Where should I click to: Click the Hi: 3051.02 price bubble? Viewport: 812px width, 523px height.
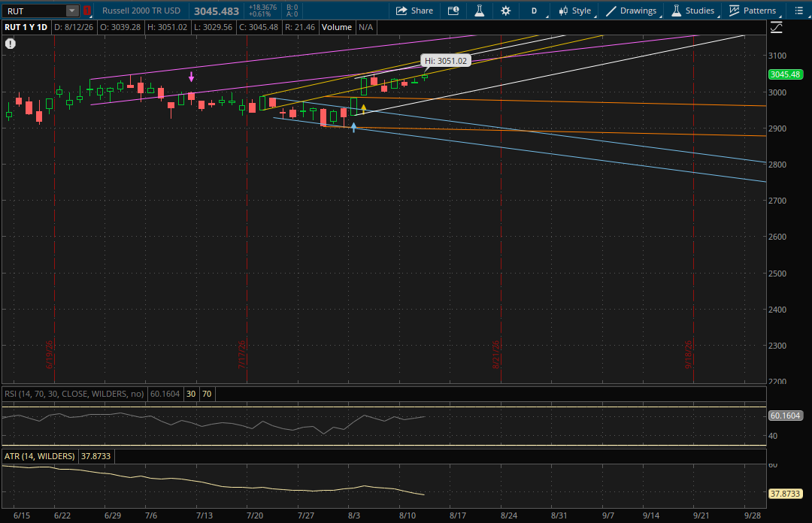click(445, 61)
